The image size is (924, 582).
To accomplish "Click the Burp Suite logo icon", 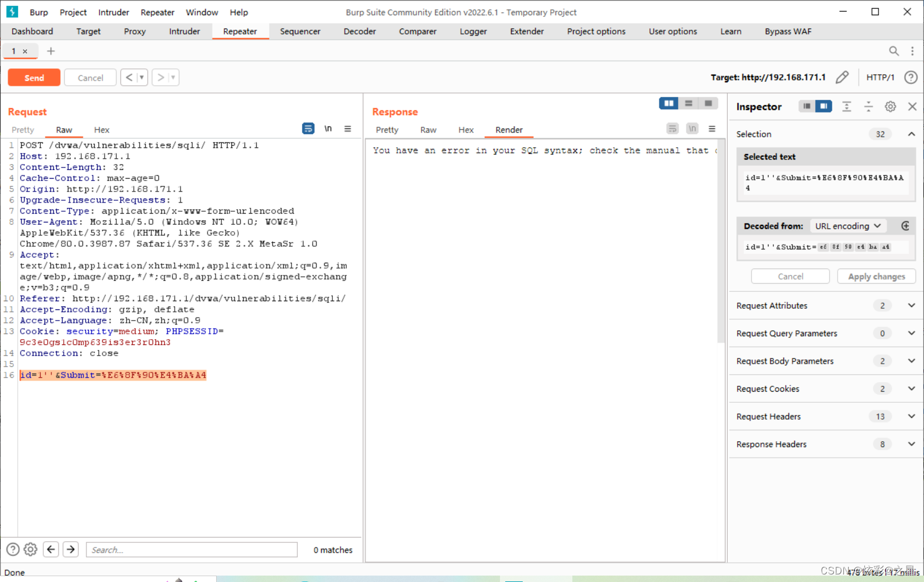I will click(12, 12).
